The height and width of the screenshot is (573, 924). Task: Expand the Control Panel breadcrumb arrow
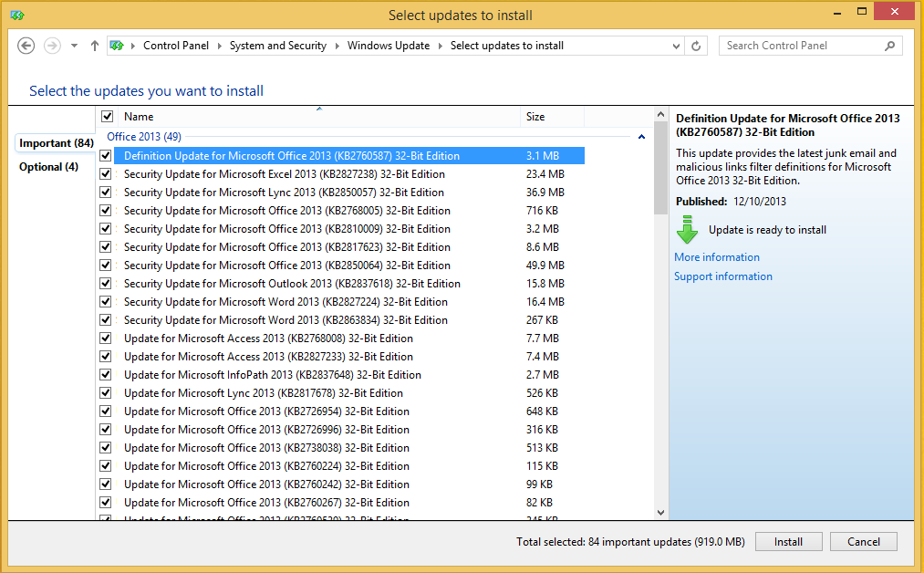click(219, 46)
